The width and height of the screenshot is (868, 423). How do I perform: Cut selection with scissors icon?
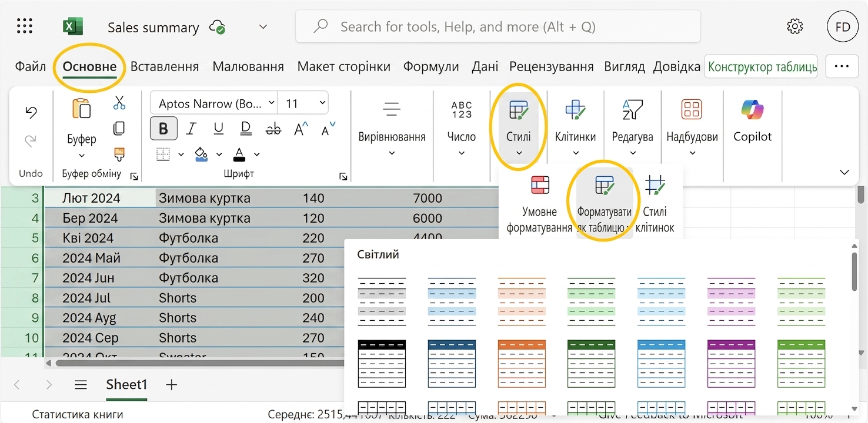click(119, 103)
